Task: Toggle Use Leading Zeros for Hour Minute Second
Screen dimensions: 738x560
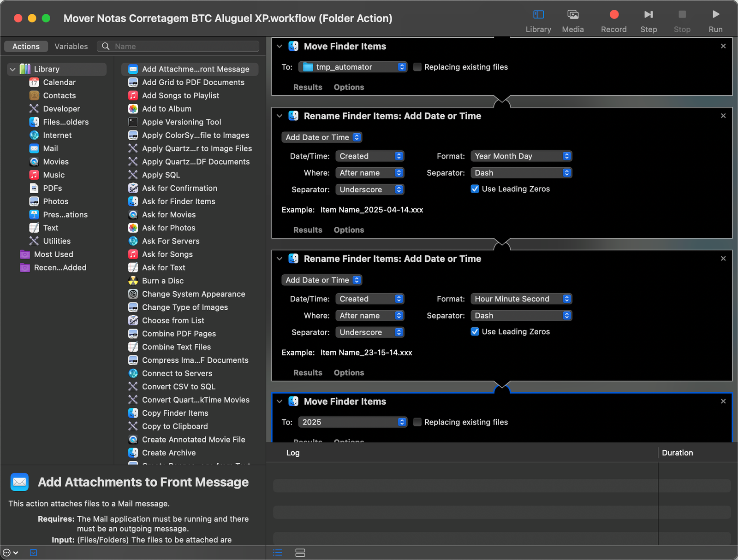Action: tap(475, 331)
